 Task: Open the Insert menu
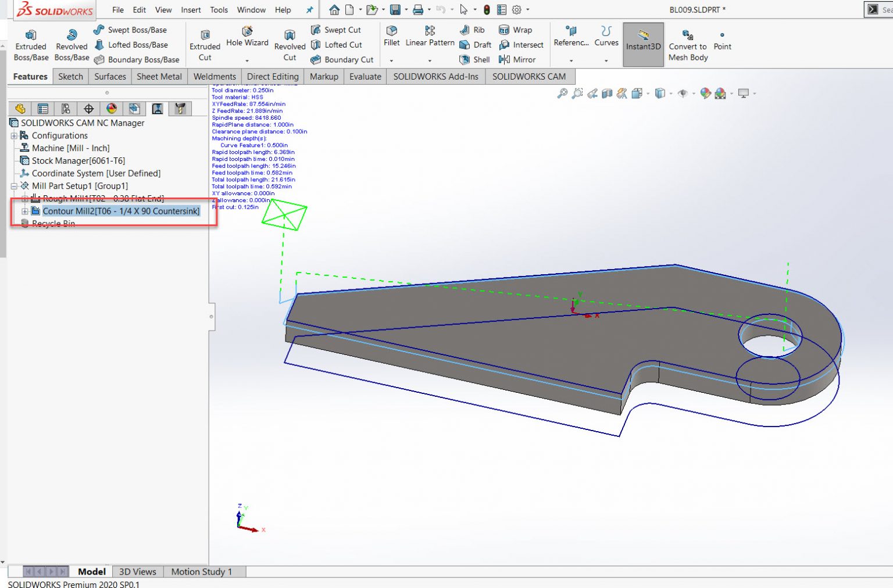[x=191, y=10]
